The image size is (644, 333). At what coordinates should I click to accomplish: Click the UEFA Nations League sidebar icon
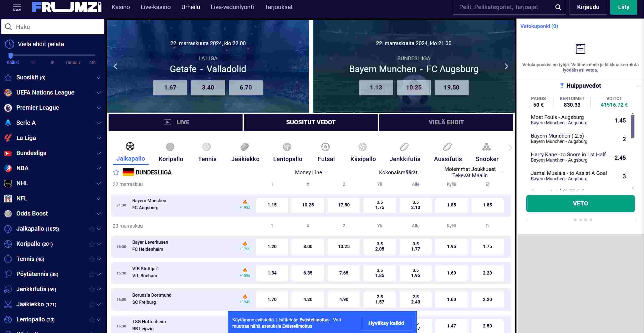[x=8, y=93]
